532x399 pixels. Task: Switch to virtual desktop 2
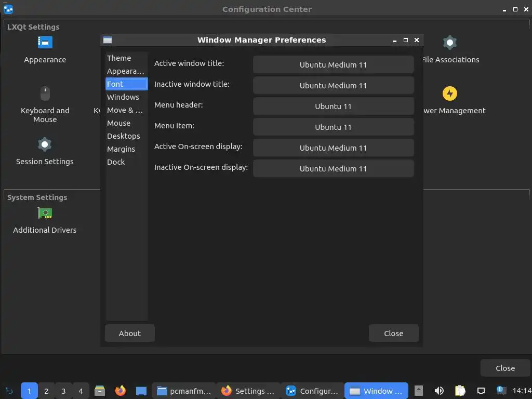click(46, 391)
